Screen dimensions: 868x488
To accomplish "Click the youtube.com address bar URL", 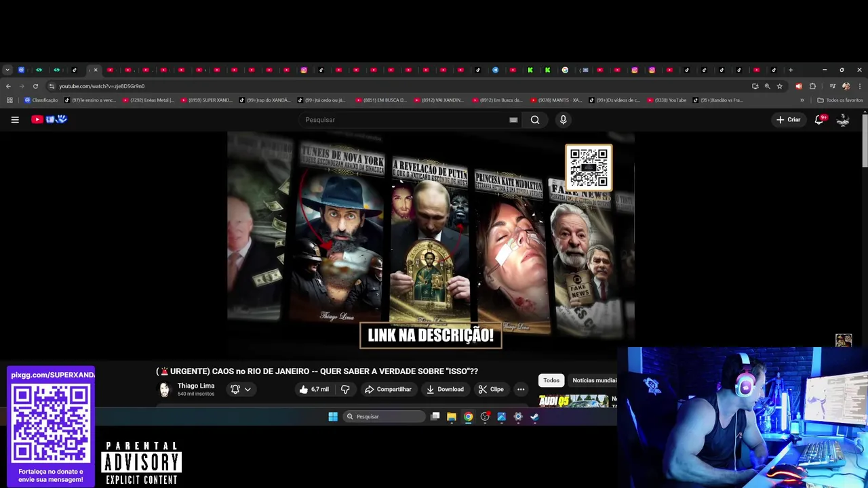I will (x=102, y=86).
